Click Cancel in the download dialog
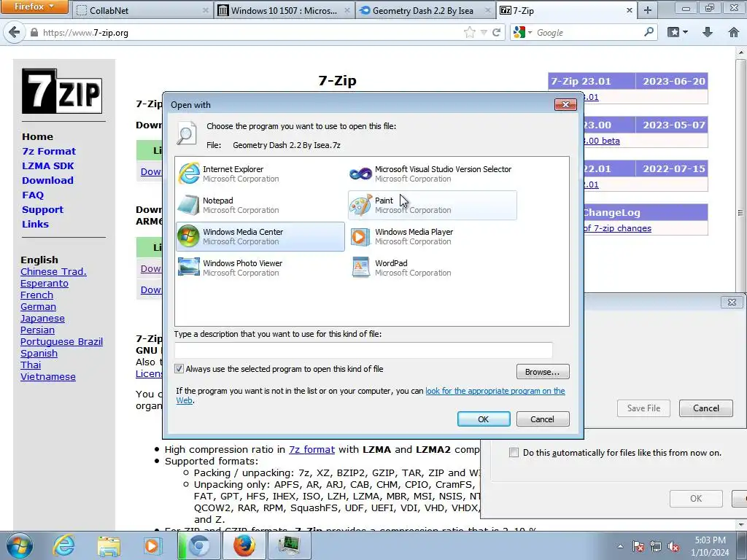 [x=706, y=408]
